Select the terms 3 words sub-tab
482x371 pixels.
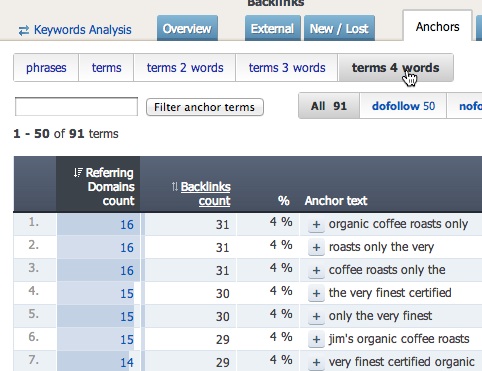tap(287, 68)
